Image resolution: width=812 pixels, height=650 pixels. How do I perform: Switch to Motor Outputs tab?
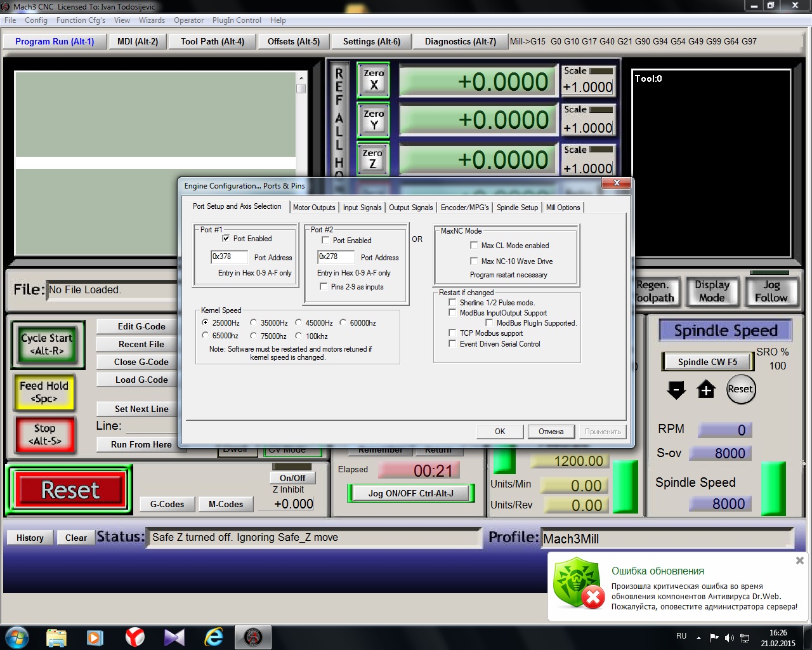[x=314, y=208]
